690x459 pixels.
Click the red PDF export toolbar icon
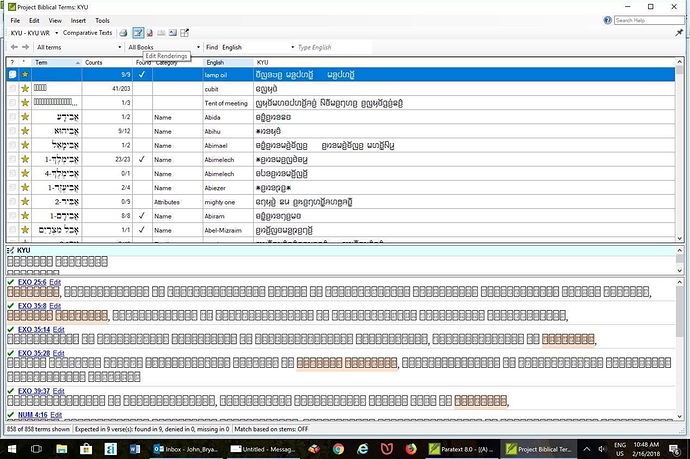pyautogui.click(x=150, y=33)
